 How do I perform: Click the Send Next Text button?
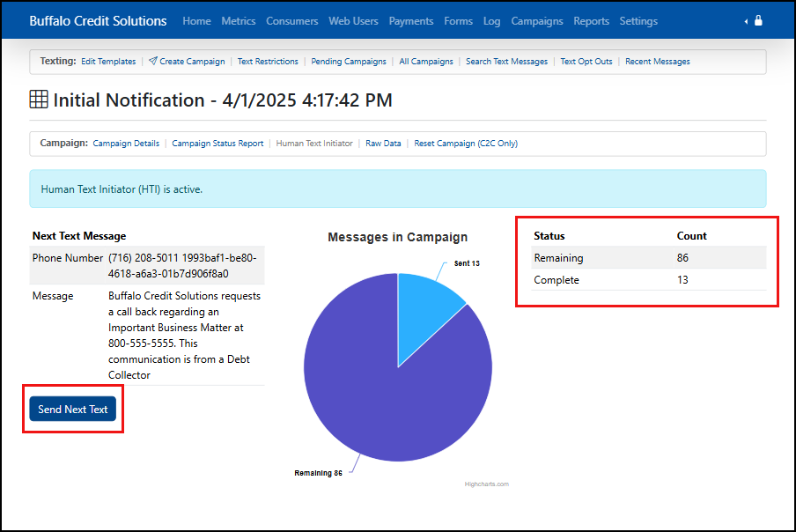pyautogui.click(x=72, y=410)
